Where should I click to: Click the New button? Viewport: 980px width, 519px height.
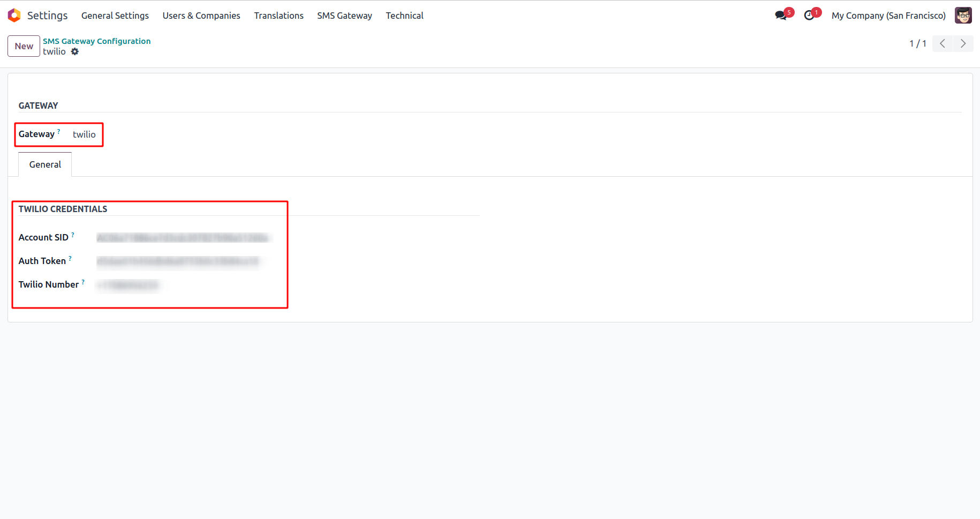point(24,46)
